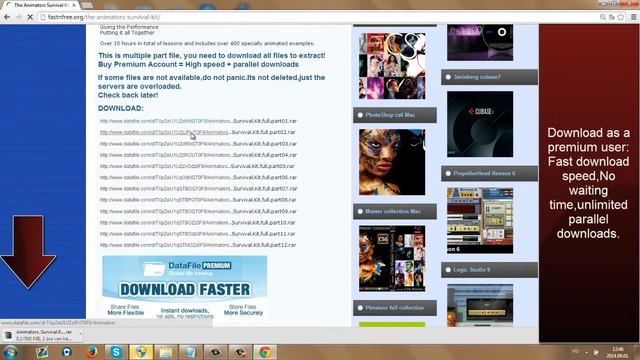Open the Windows Start menu
The width and height of the screenshot is (640, 360).
click(x=10, y=352)
